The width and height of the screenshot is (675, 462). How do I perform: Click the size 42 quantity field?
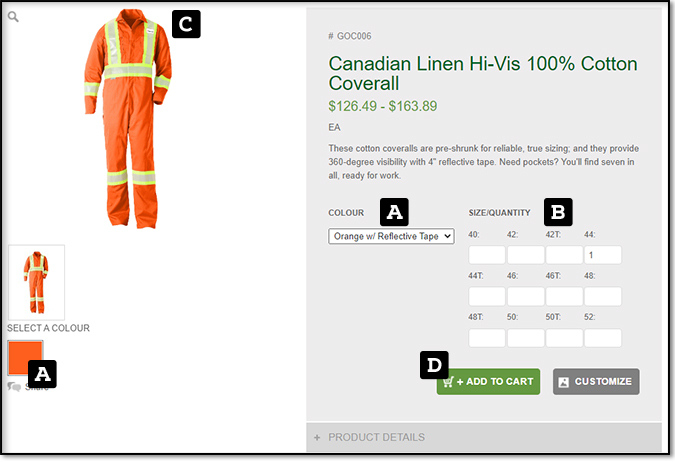click(525, 255)
